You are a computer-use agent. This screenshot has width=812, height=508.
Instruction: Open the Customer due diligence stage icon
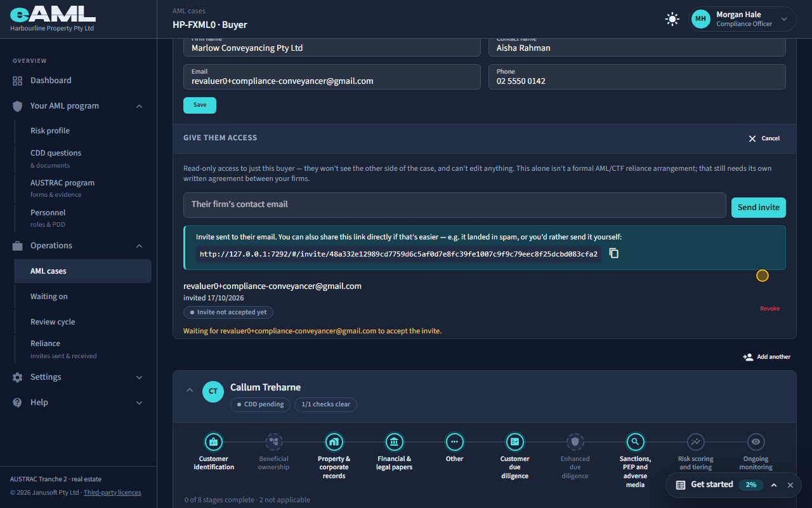click(514, 441)
